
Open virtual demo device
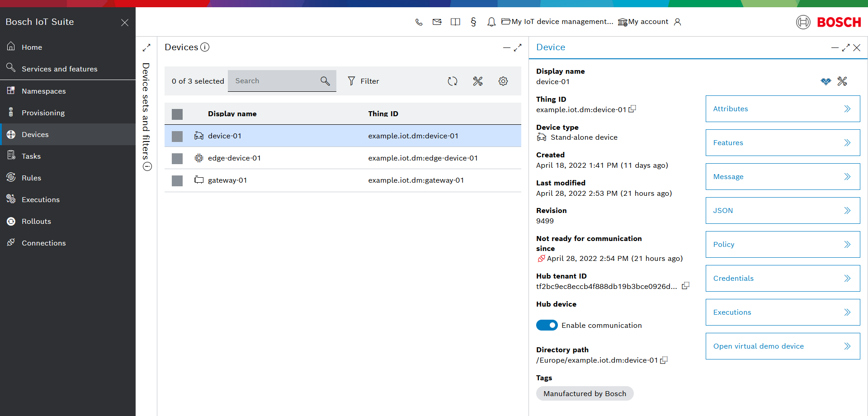[783, 346]
